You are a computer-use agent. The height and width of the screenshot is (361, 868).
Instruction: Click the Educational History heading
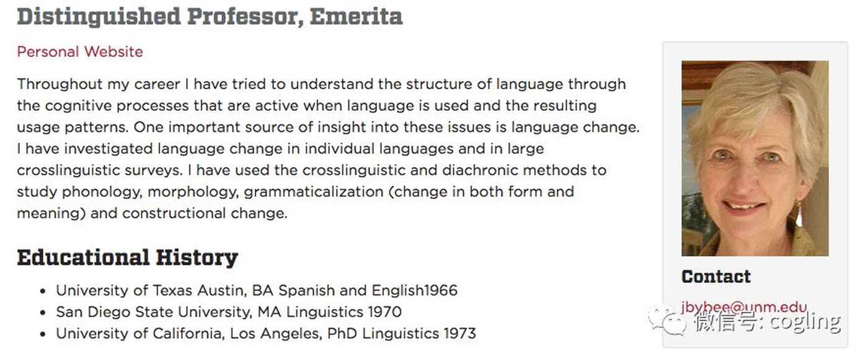tap(127, 257)
